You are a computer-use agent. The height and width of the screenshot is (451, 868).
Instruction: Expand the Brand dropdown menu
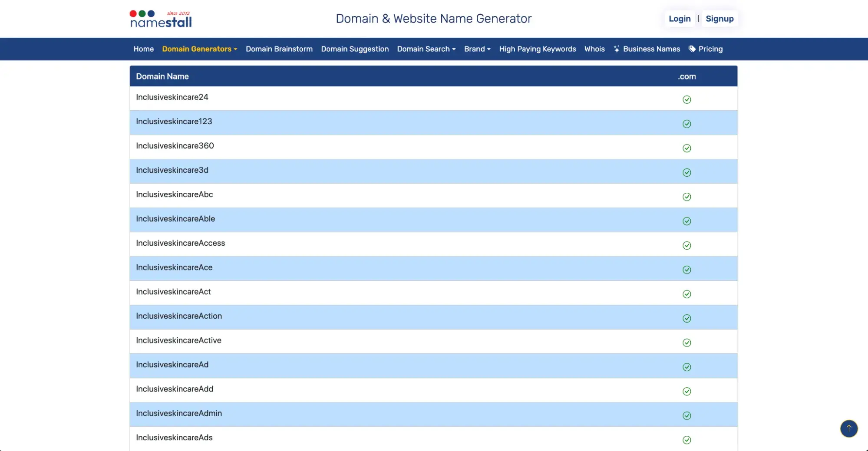click(x=477, y=49)
